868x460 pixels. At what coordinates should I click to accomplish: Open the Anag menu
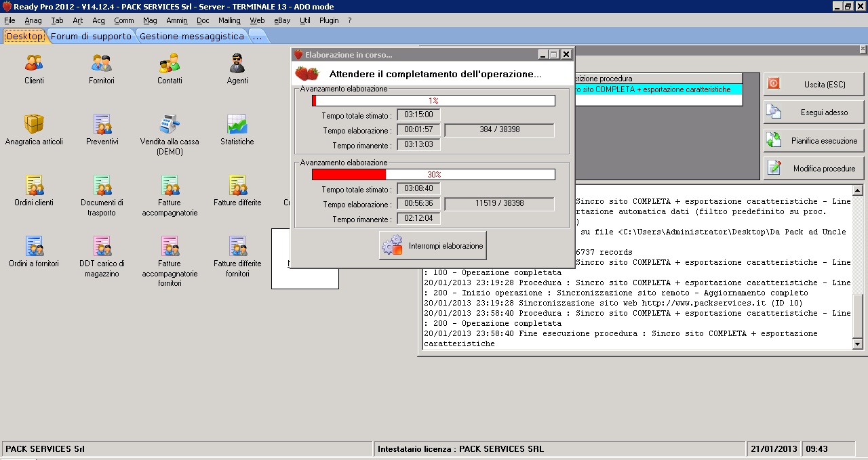coord(33,20)
